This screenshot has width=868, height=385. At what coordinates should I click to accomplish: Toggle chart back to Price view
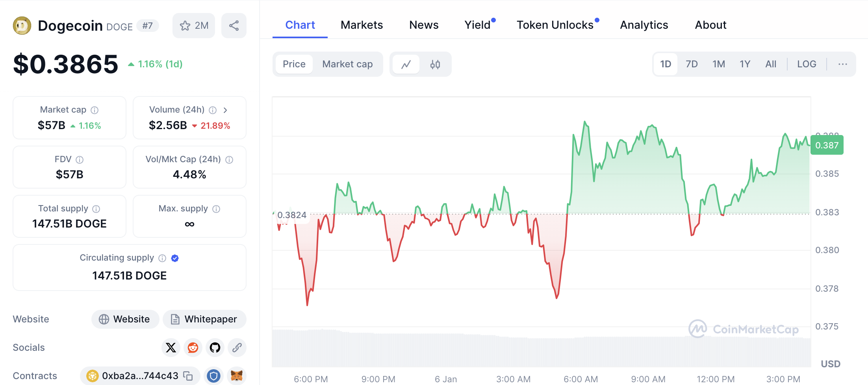[294, 64]
